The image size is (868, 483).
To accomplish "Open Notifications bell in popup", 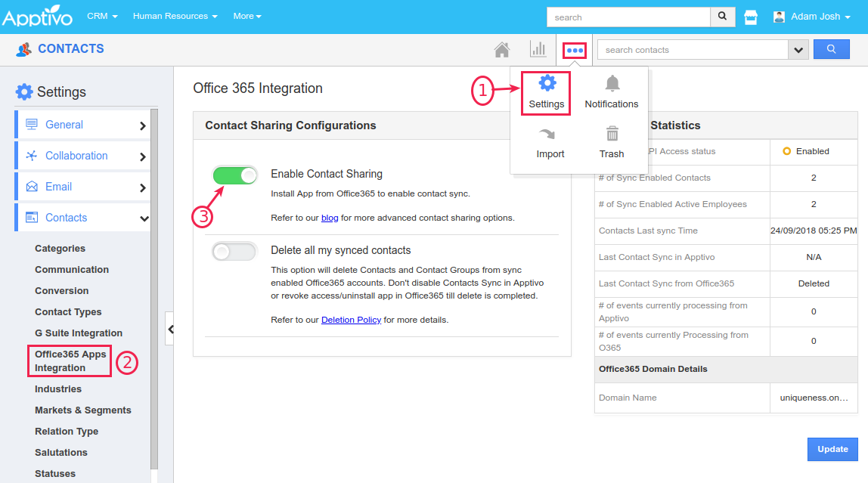I will point(612,93).
